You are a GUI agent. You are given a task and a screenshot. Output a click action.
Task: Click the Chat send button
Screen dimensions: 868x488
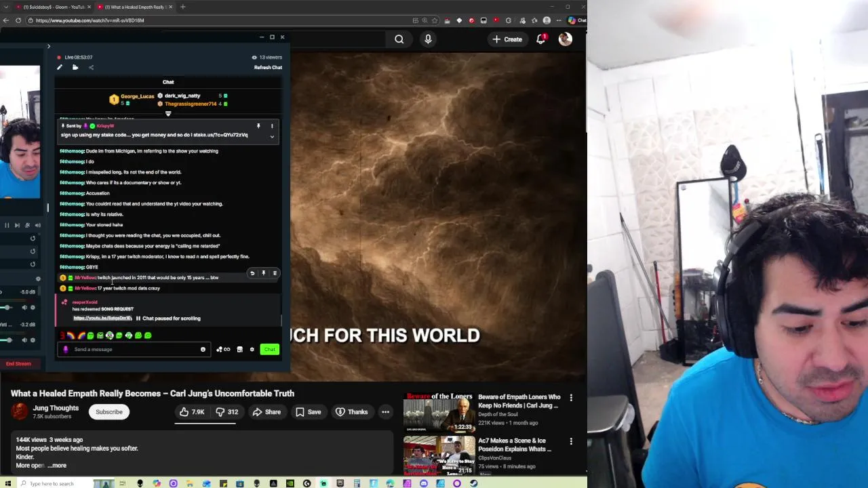pyautogui.click(x=270, y=350)
